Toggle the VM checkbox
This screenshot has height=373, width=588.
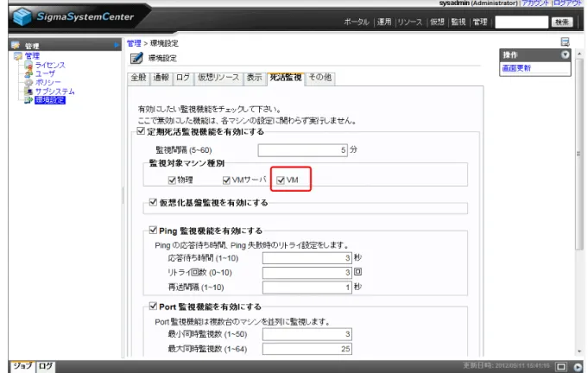(281, 180)
